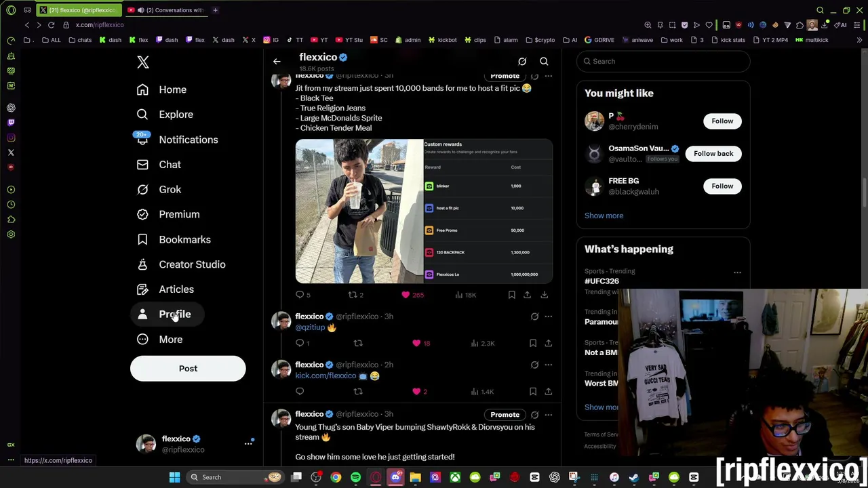Screen dimensions: 868x488
Task: Click the X search input field
Action: [x=663, y=61]
